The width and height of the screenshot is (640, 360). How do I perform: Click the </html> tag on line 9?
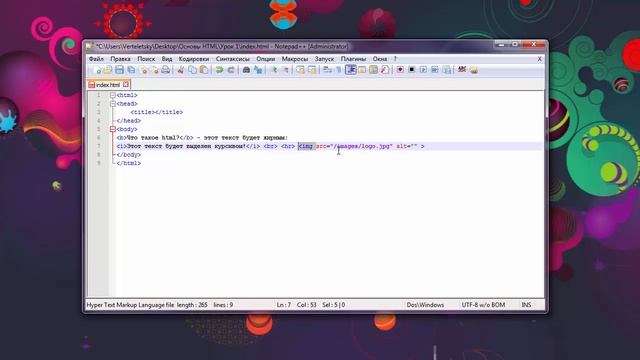coord(129,163)
